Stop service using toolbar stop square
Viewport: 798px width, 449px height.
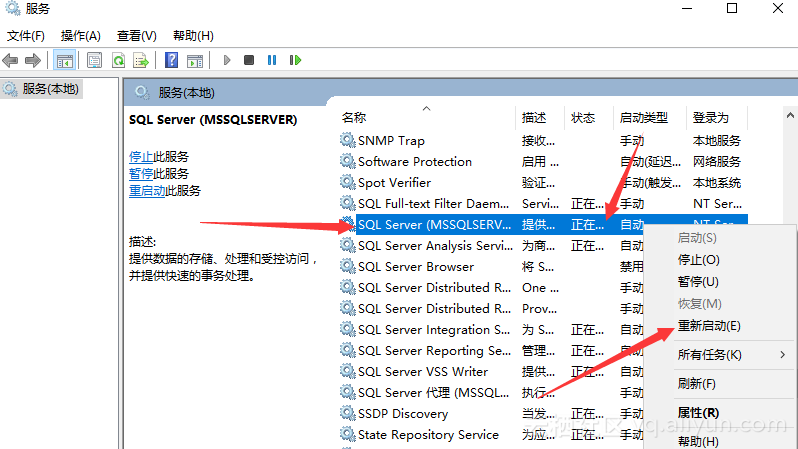tap(249, 60)
